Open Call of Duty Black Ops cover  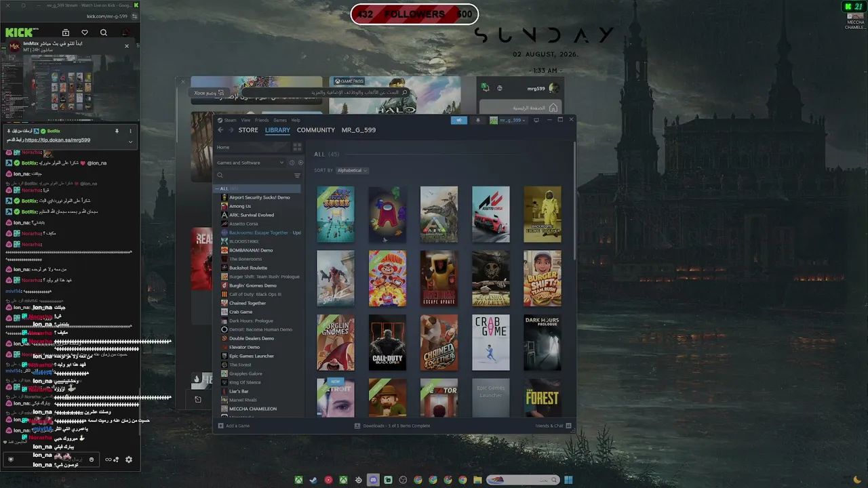tap(387, 342)
